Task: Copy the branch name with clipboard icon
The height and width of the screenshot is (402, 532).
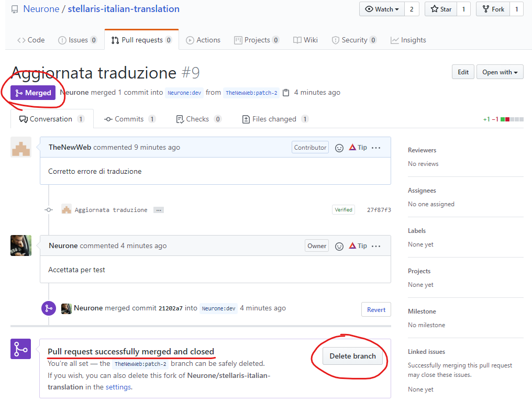Action: [x=286, y=93]
